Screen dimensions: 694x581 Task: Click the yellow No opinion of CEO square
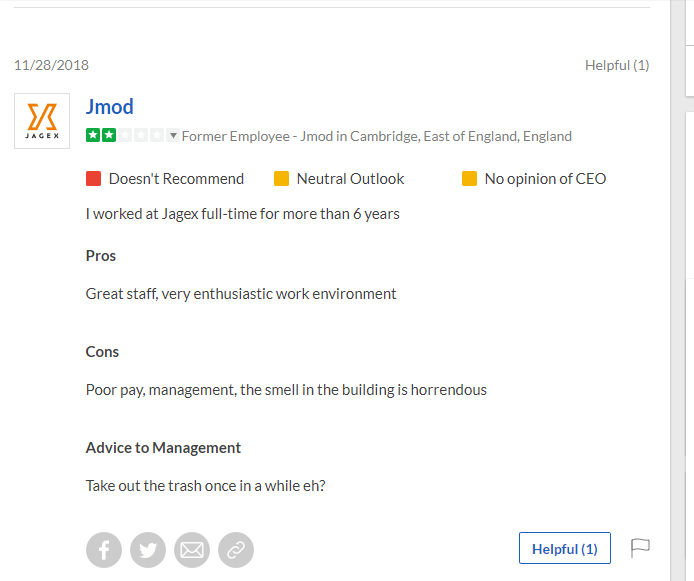(470, 179)
